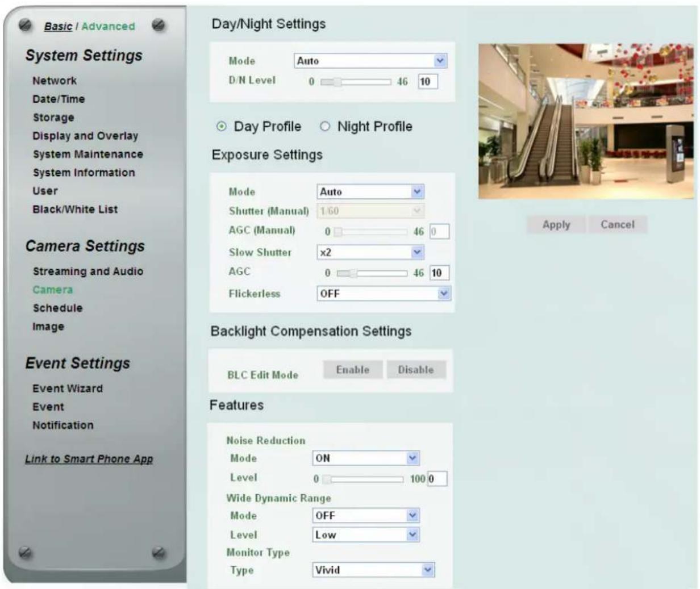Open User settings
Viewport: 700px width, 589px height.
pyautogui.click(x=45, y=191)
